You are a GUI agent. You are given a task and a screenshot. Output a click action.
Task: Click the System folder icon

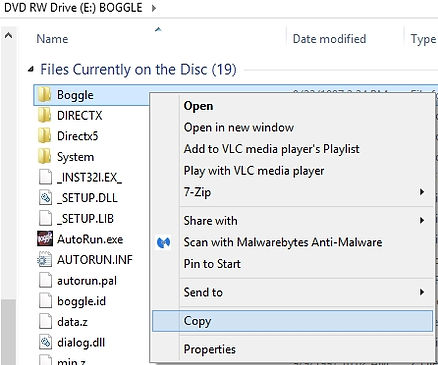tap(45, 157)
